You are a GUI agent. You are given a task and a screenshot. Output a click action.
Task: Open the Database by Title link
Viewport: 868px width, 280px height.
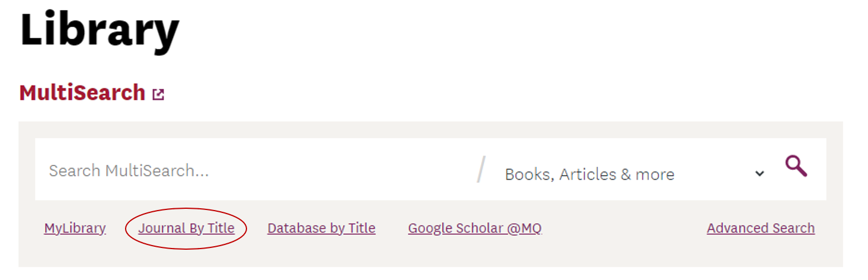coord(321,228)
